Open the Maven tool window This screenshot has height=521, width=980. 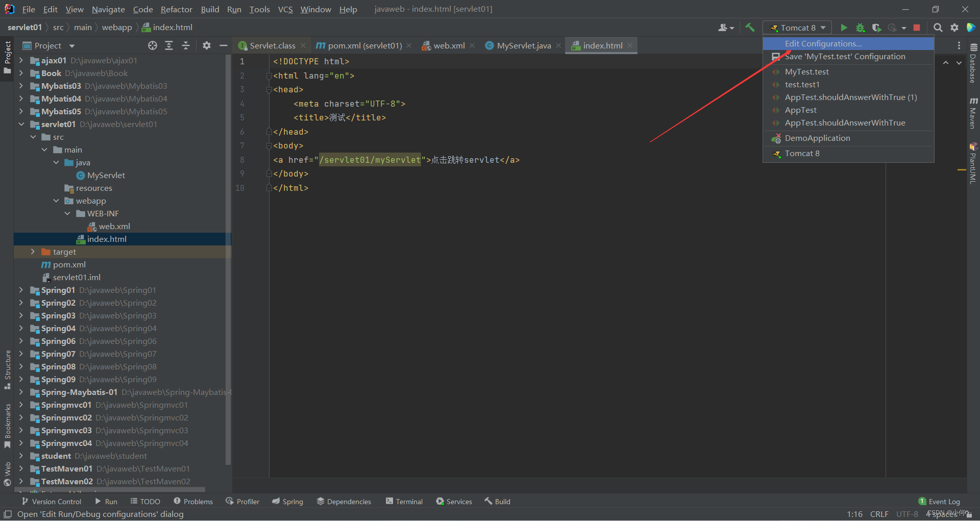(973, 113)
